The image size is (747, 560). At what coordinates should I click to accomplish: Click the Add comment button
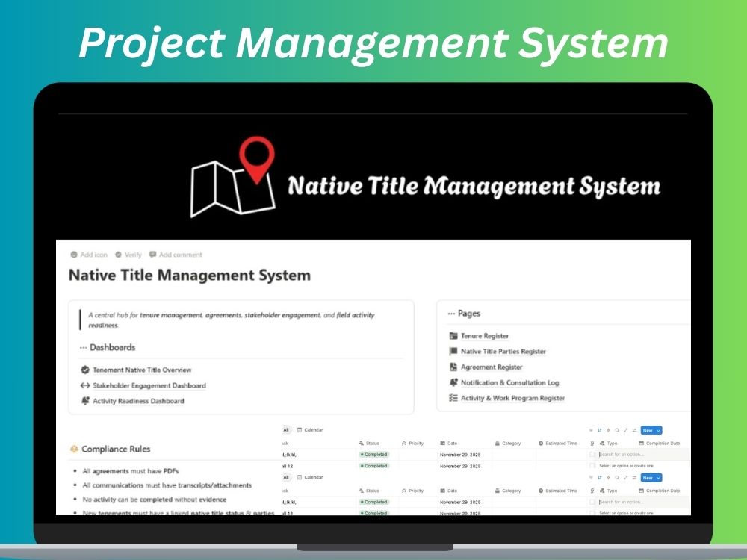click(176, 255)
